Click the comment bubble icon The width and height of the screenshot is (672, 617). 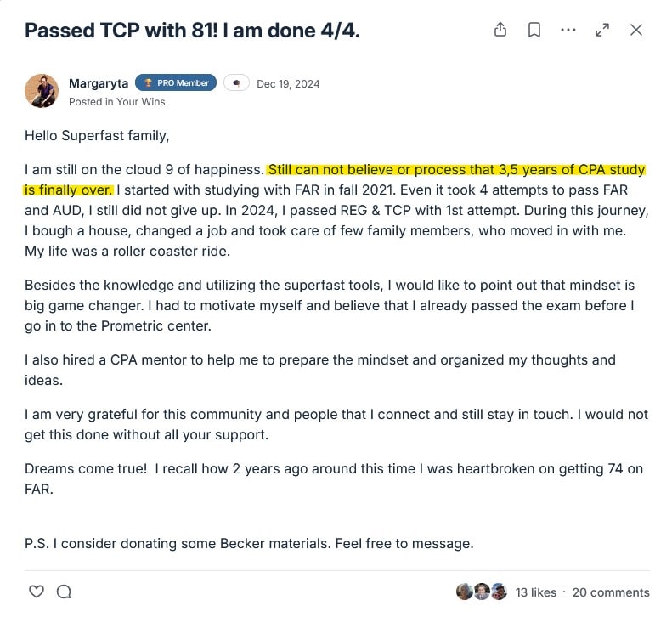64,592
